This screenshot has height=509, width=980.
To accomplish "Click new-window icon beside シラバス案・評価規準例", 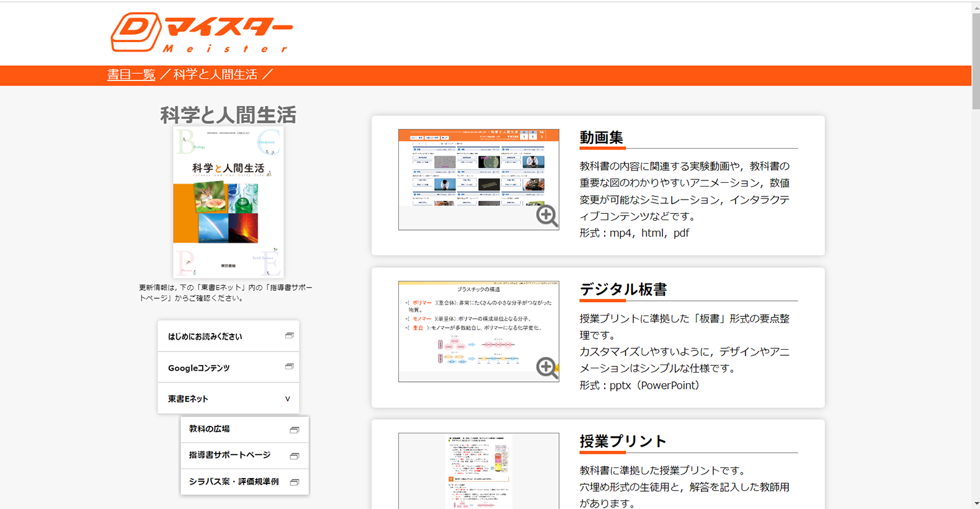I will pos(295,482).
